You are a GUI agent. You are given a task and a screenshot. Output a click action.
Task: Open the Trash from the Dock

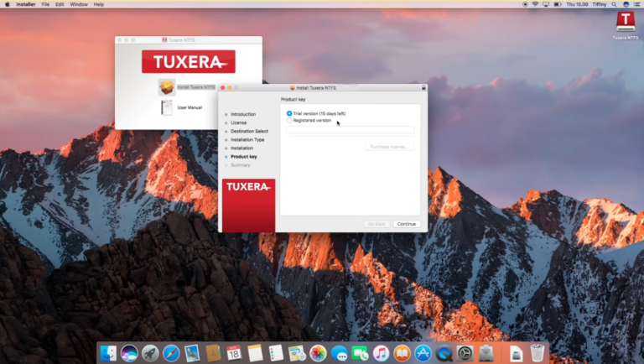pos(538,353)
